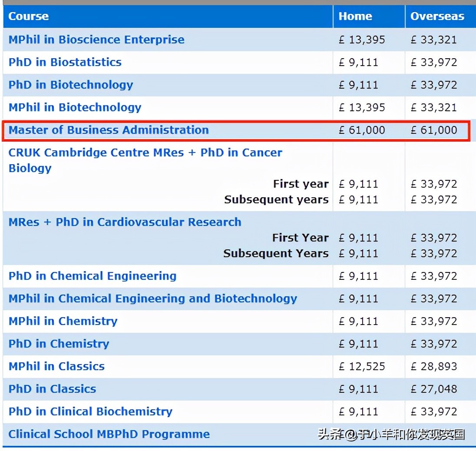The height and width of the screenshot is (451, 476).
Task: Open the PhD in Biotechnology page
Action: [x=70, y=85]
